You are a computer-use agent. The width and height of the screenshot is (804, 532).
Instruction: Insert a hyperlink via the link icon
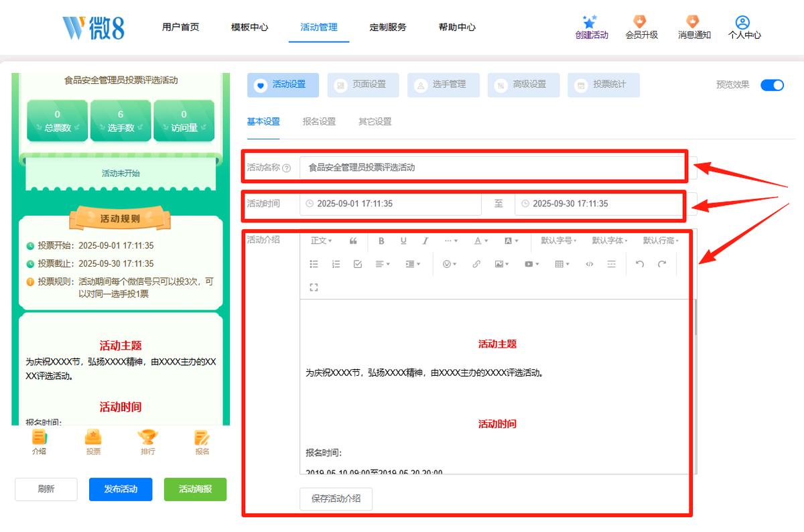coord(476,264)
